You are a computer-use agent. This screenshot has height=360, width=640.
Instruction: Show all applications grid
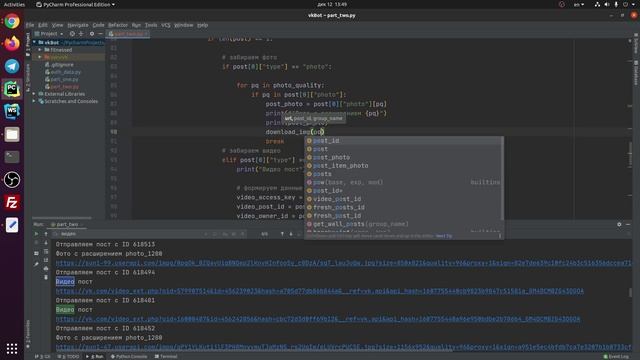pyautogui.click(x=12, y=348)
